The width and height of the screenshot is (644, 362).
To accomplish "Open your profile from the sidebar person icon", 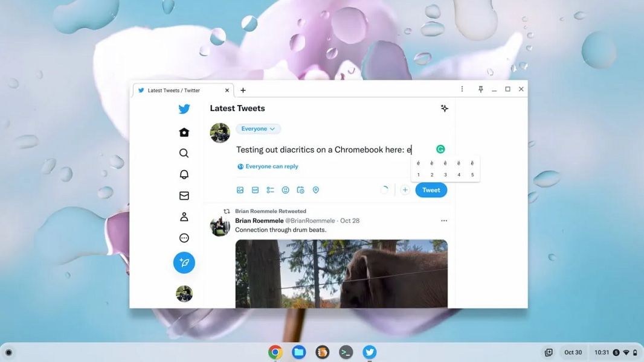I will coord(184,216).
